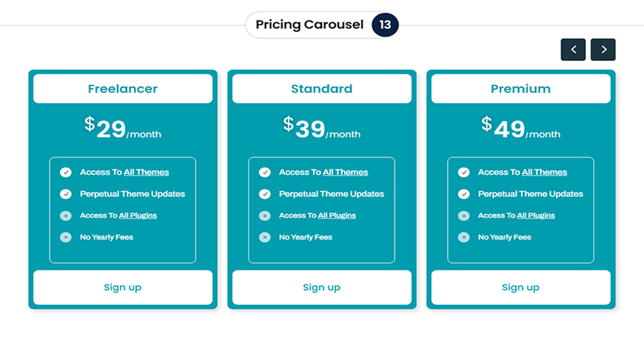Click the x icon beside Premium No Yearly Fees
The width and height of the screenshot is (644, 359).
(464, 237)
